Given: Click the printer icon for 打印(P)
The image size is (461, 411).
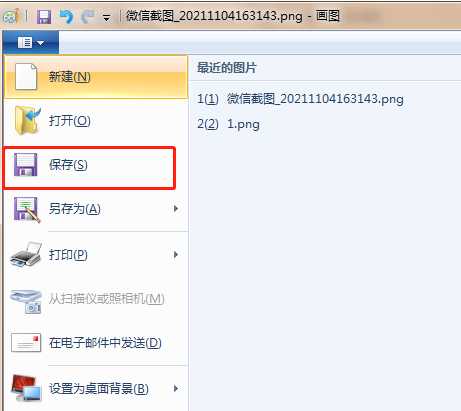Looking at the screenshot, I should point(26,255).
